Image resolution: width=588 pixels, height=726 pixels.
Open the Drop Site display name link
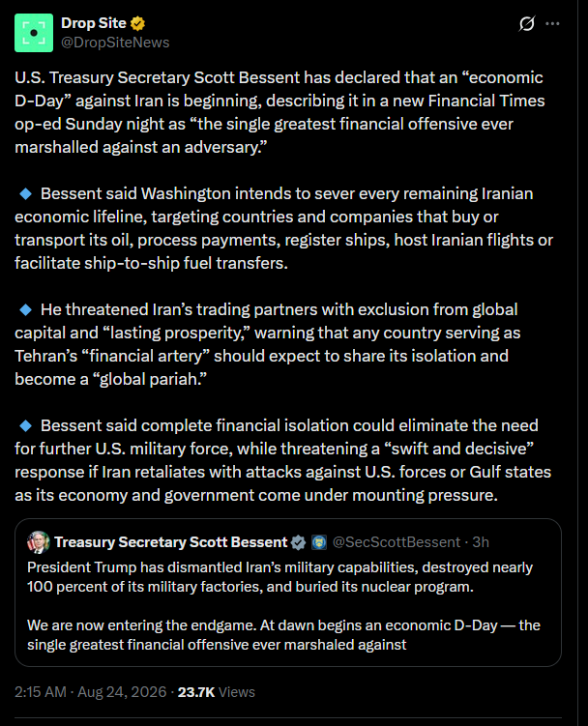(94, 23)
